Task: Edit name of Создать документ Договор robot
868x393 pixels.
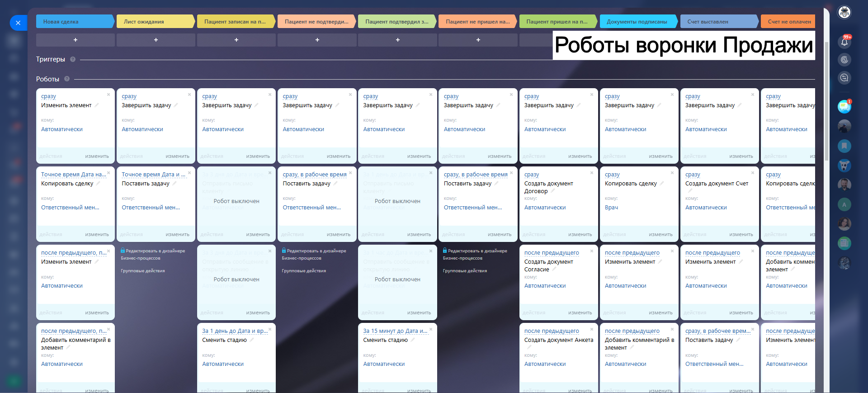Action: point(552,191)
